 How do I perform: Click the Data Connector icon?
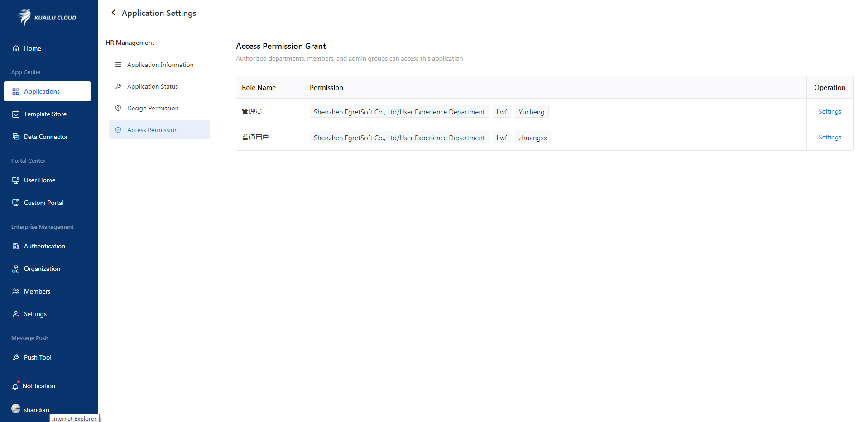point(16,137)
